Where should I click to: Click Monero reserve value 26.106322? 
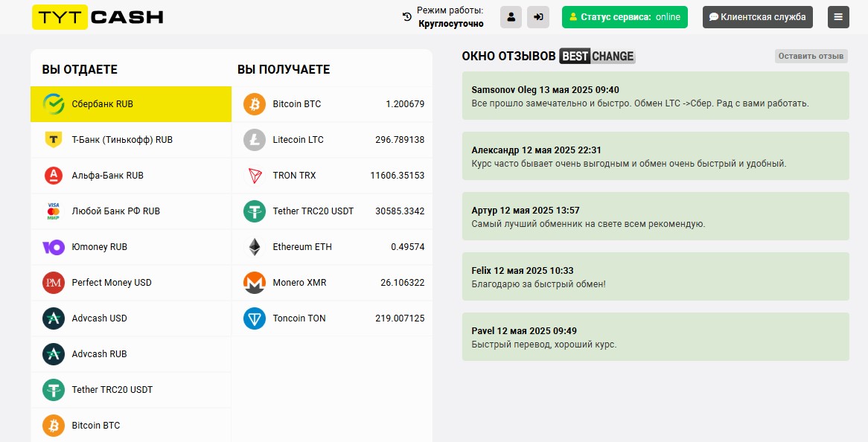click(403, 283)
